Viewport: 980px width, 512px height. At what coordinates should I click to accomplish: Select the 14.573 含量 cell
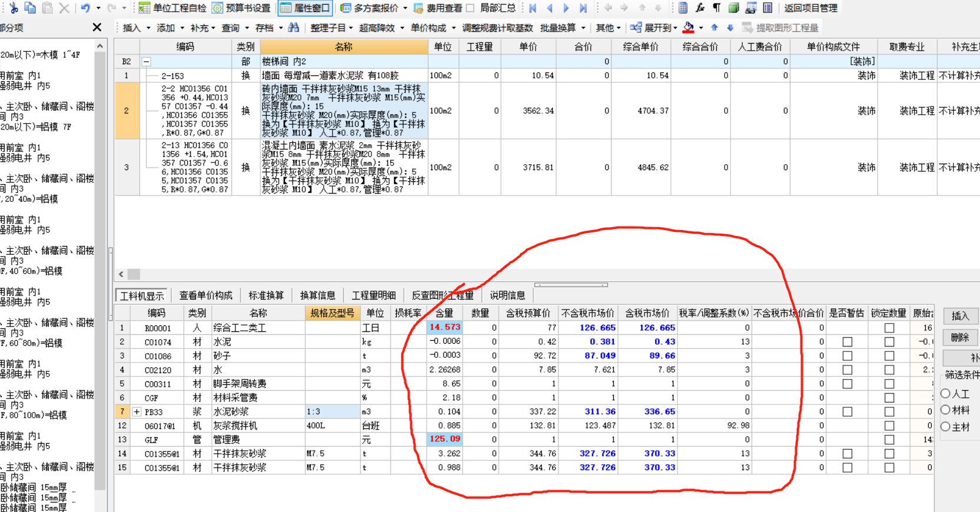point(444,328)
